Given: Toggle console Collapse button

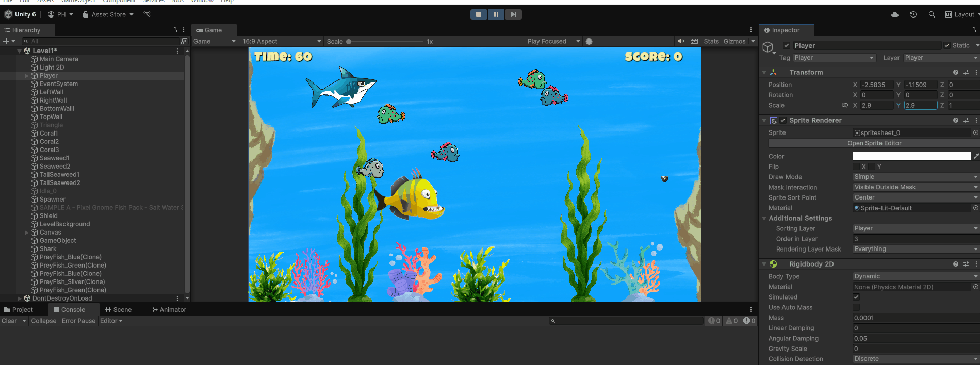Looking at the screenshot, I should [x=44, y=321].
